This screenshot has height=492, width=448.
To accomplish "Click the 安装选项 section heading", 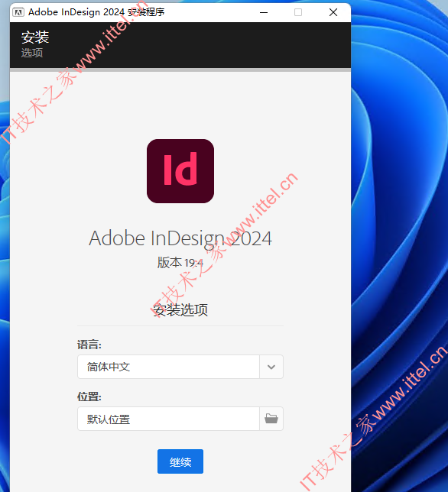I will 180,310.
